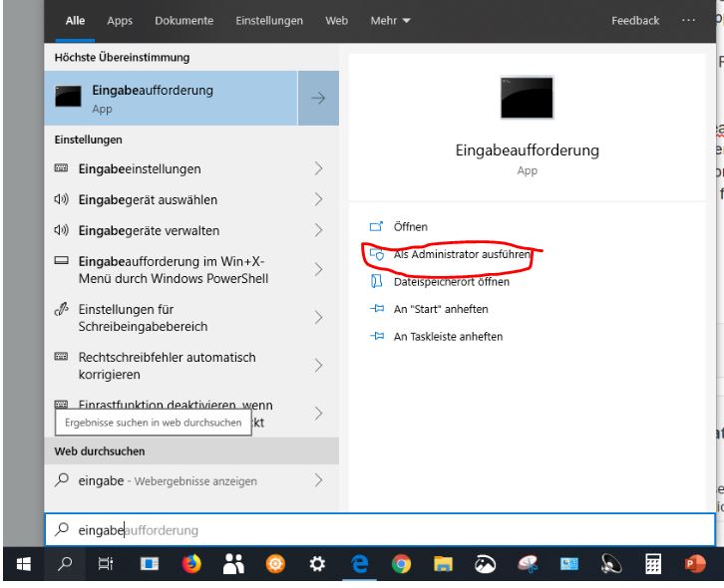
Task: Open the Mehr dropdown filter
Action: pos(390,21)
